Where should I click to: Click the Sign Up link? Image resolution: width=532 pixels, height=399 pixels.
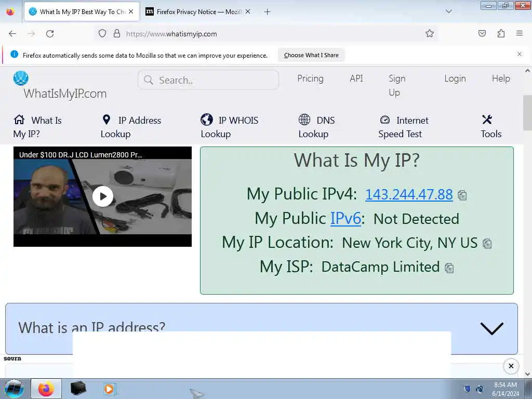click(x=396, y=85)
